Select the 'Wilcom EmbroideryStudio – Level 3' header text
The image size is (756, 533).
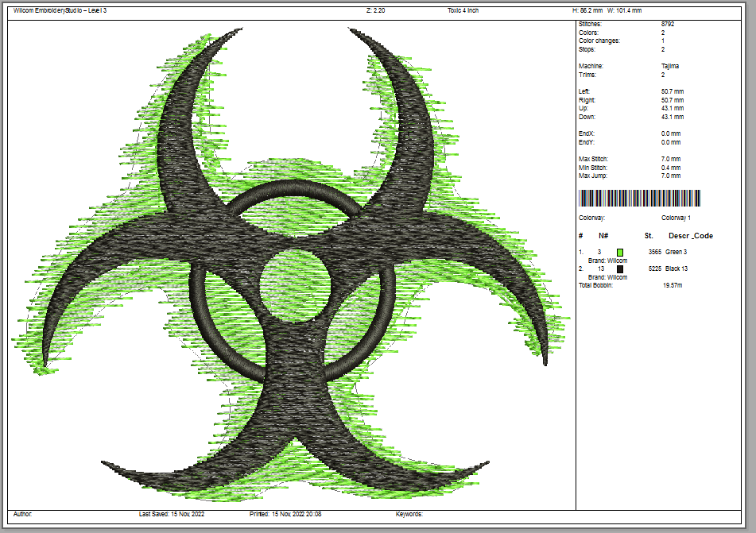(x=60, y=10)
